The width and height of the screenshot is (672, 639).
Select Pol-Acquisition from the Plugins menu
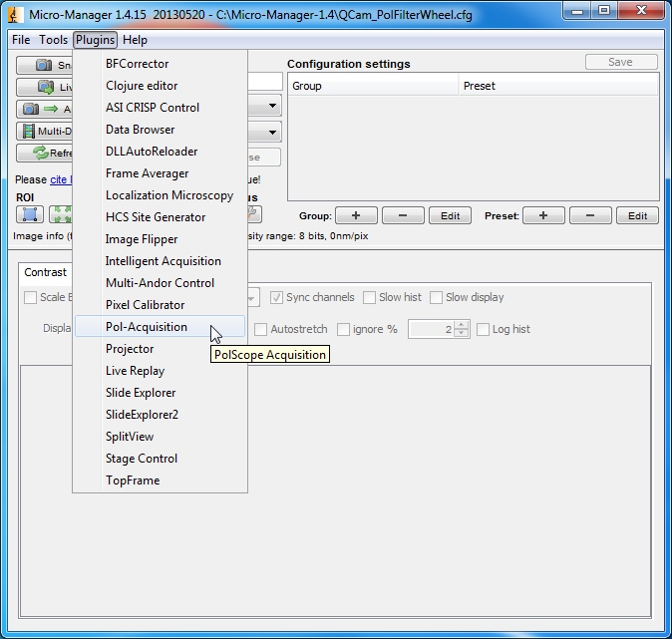(x=147, y=327)
